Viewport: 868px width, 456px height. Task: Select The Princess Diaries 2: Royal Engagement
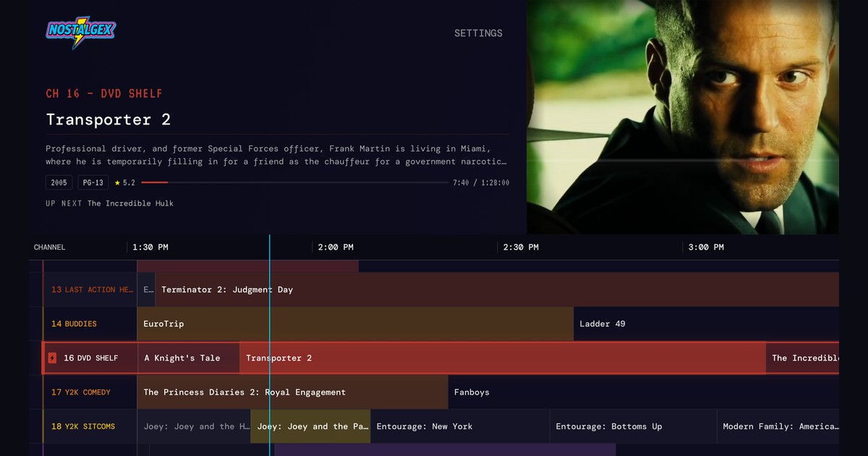pos(292,392)
